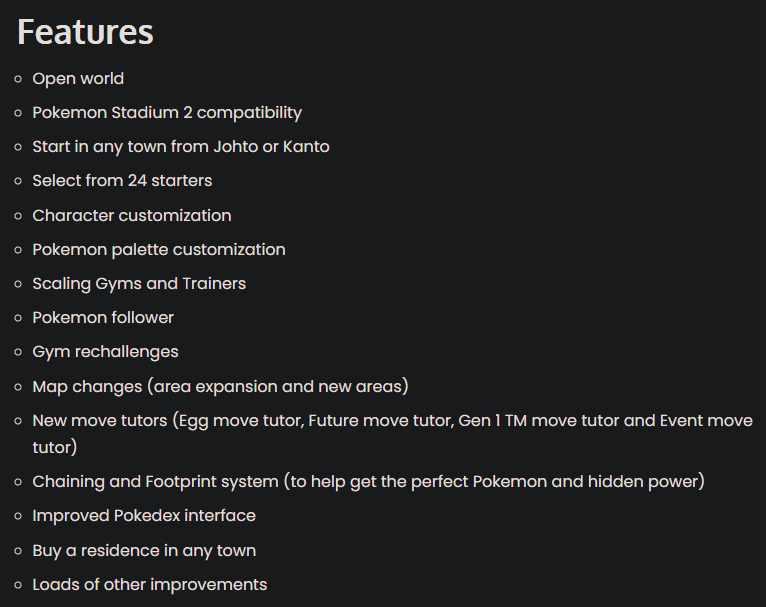Click the 'Open world' list item
Screen dimensions: 766x607
(78, 79)
